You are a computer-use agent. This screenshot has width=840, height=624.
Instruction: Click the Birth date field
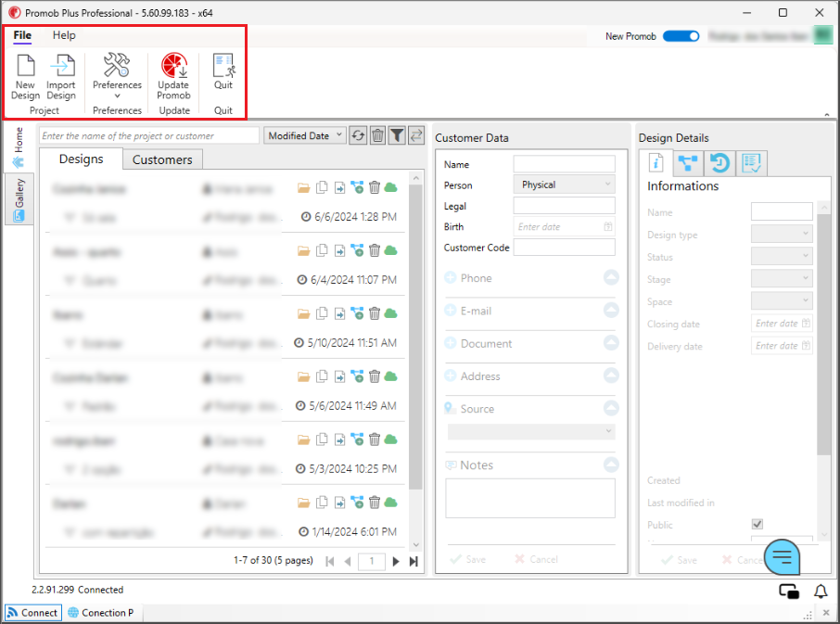(x=564, y=226)
